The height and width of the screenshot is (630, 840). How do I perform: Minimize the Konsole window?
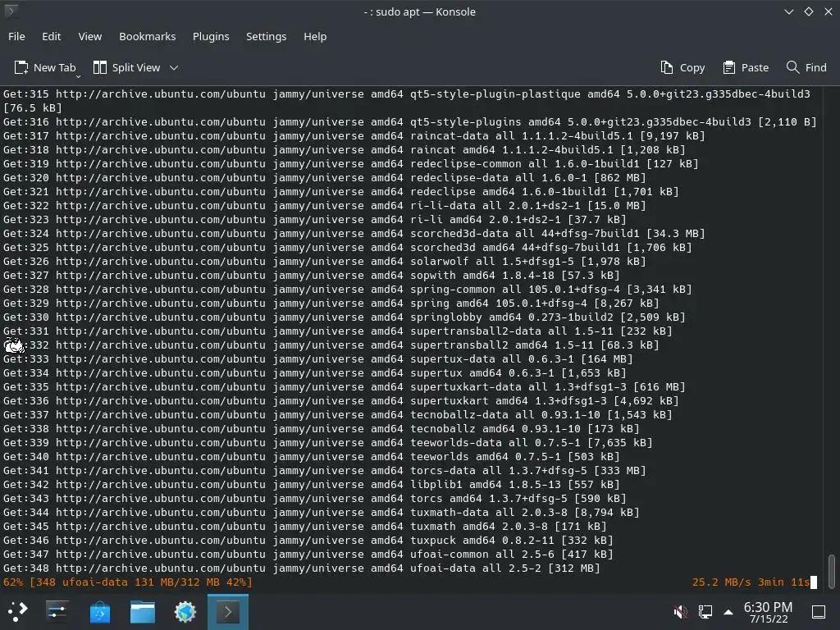pyautogui.click(x=788, y=11)
